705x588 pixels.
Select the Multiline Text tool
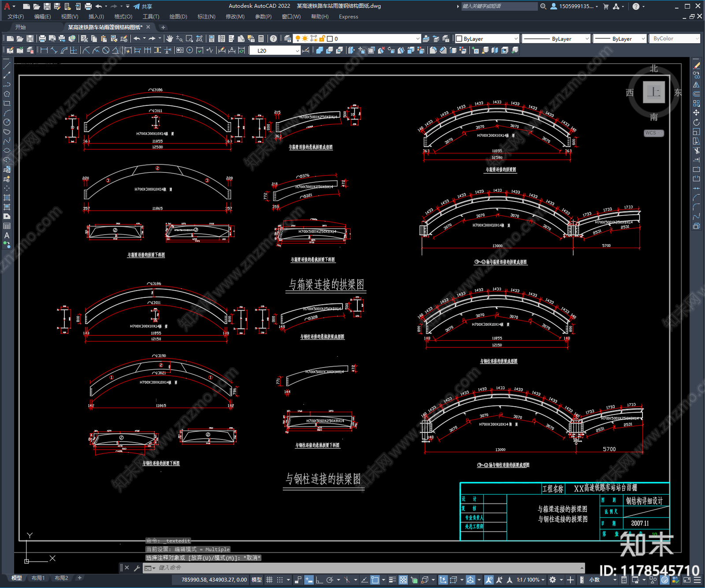click(7, 235)
